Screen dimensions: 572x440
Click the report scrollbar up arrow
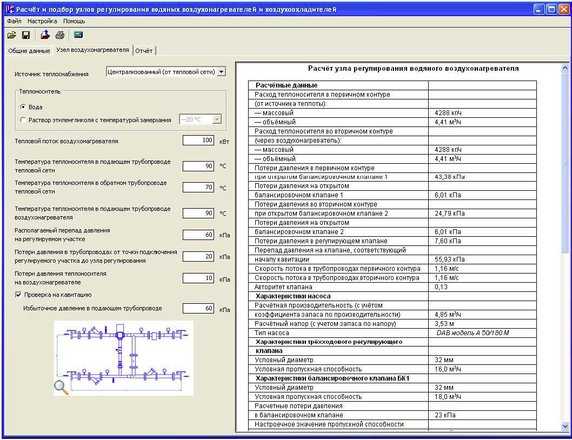click(x=564, y=68)
